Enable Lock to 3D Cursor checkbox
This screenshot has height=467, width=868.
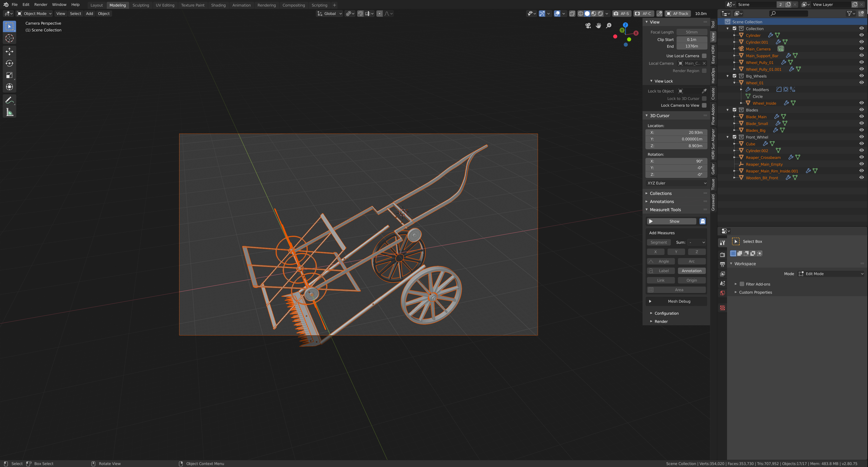click(704, 99)
